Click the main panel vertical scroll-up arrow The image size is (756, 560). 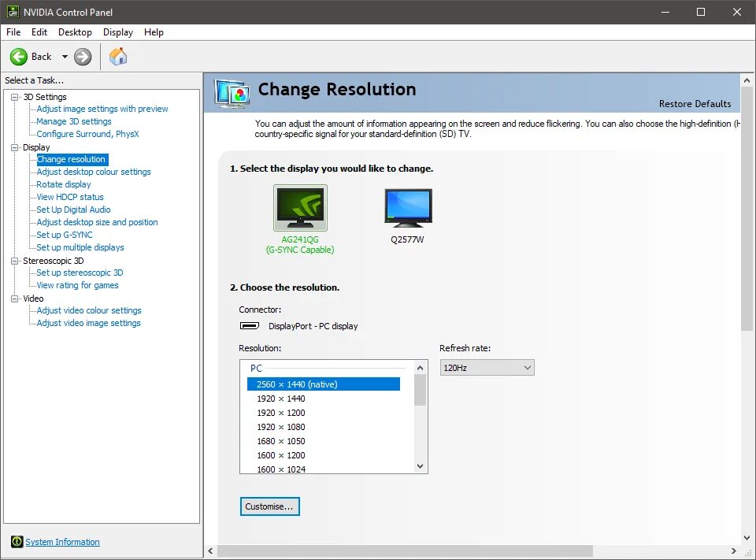point(747,80)
